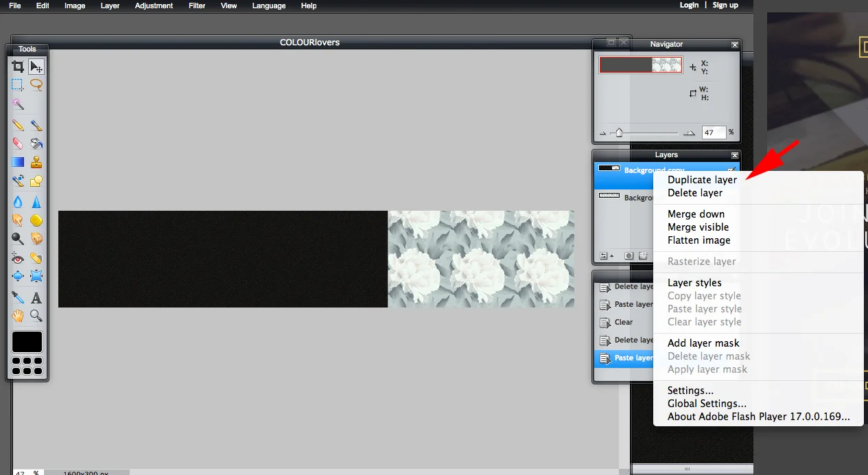The image size is (868, 475).
Task: Select the Move tool
Action: coord(36,67)
